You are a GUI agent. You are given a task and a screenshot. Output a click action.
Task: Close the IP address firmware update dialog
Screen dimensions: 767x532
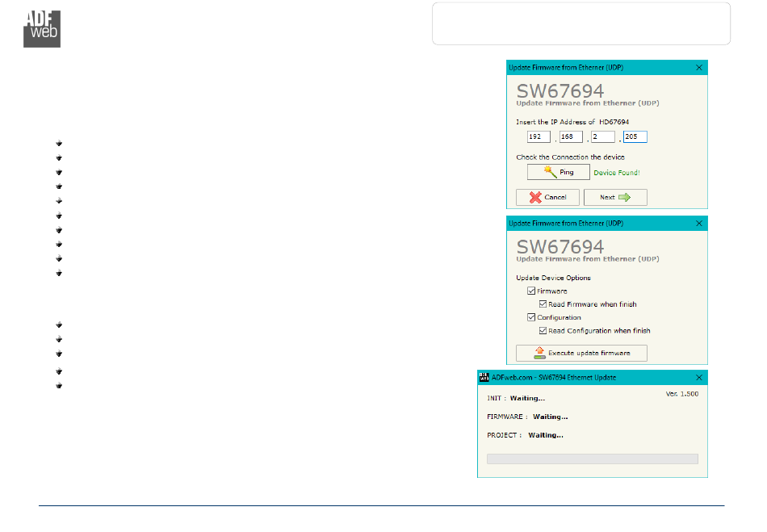[699, 68]
